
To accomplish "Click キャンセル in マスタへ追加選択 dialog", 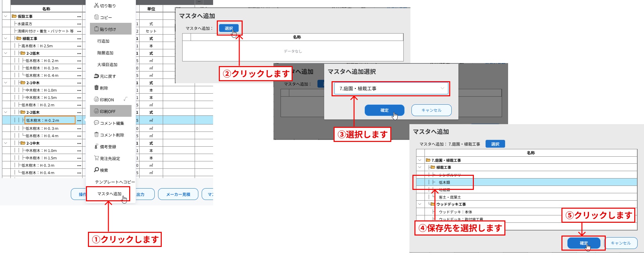I will tap(432, 110).
